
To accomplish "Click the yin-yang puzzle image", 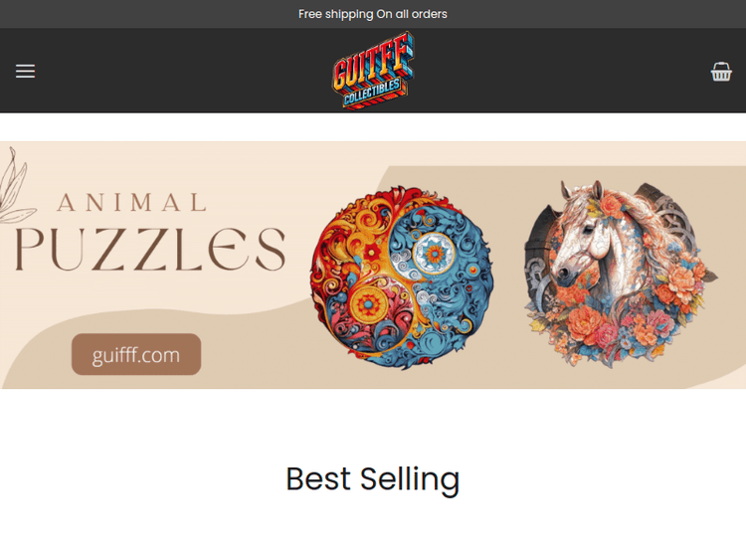I will [x=402, y=278].
